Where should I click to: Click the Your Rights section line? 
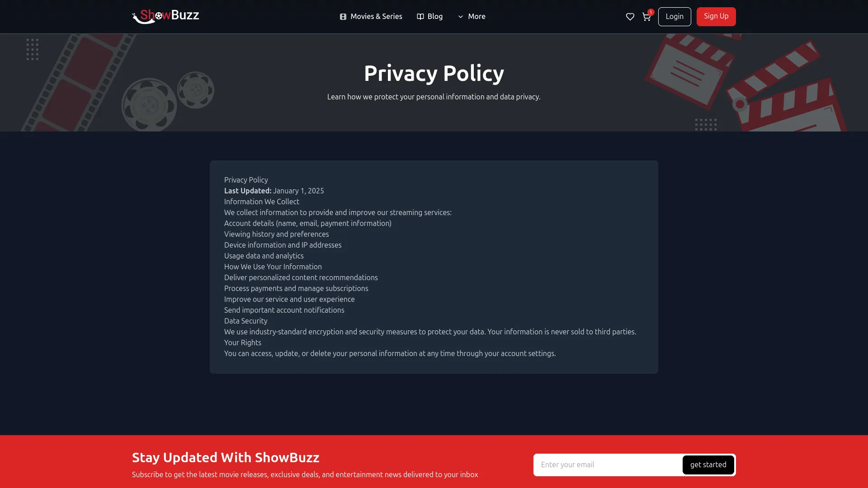click(x=243, y=343)
